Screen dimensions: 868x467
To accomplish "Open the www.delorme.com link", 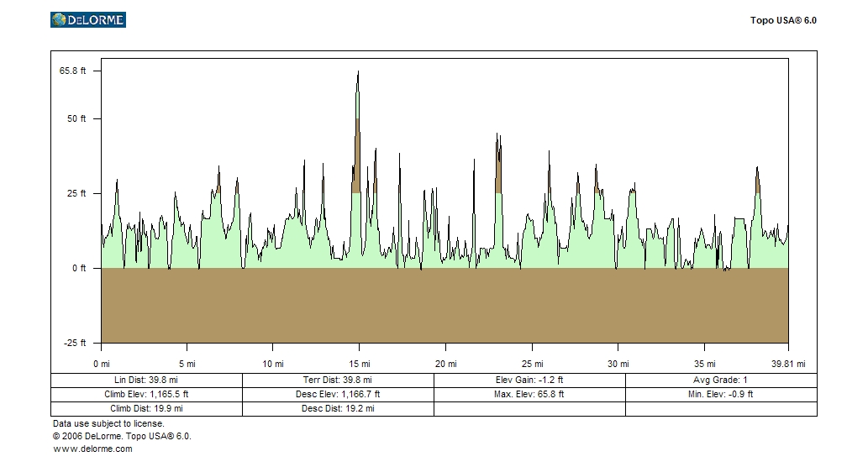I will (x=92, y=449).
